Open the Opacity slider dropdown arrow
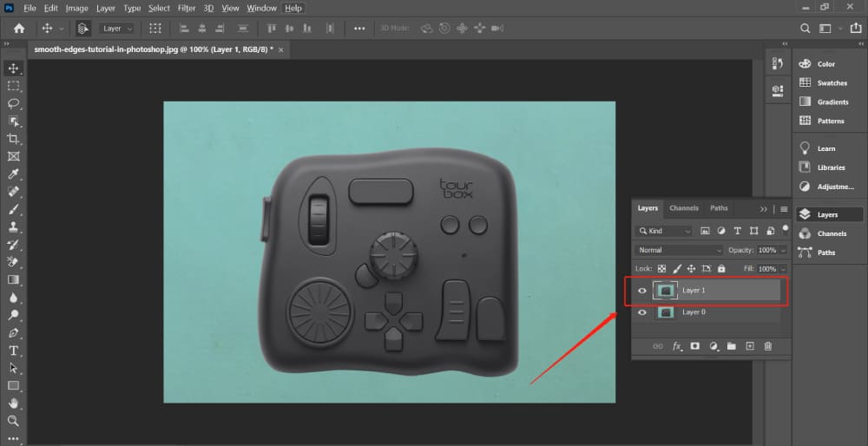Image resolution: width=868 pixels, height=446 pixels. point(783,250)
